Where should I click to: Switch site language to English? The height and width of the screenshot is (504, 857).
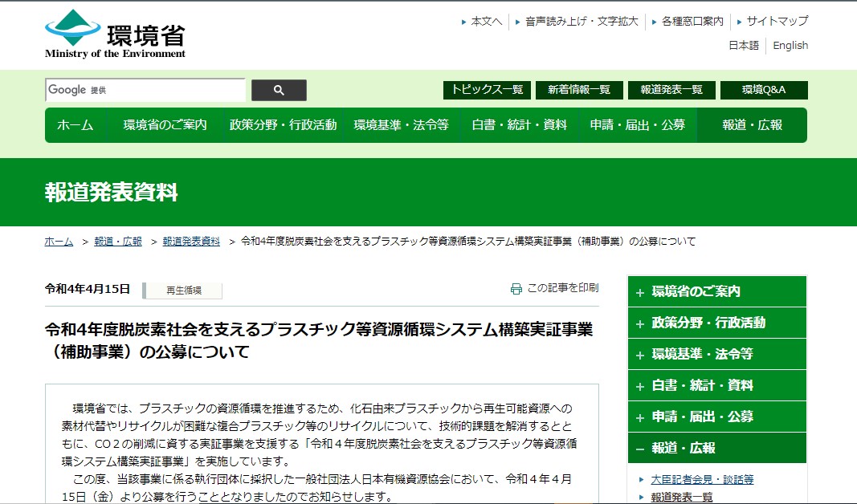(x=790, y=46)
